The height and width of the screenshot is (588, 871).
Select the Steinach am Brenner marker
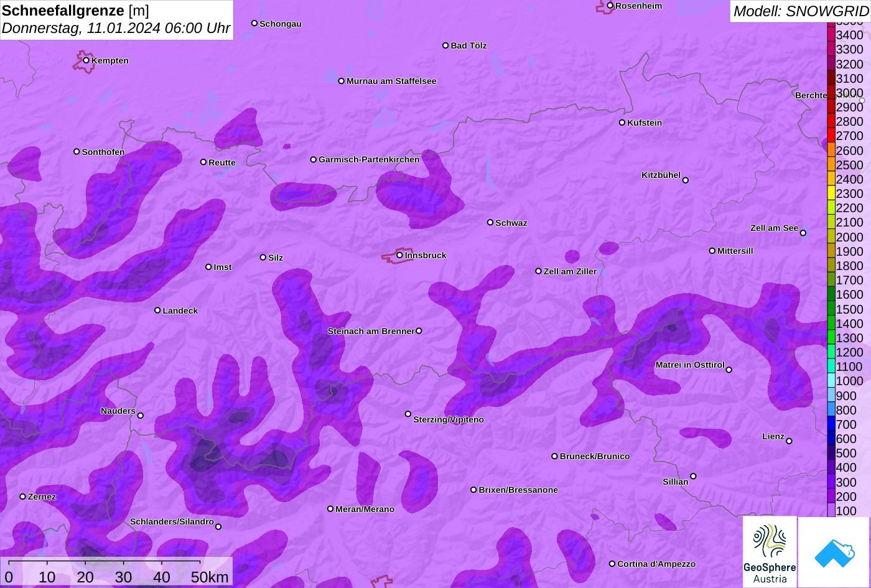[x=419, y=331]
